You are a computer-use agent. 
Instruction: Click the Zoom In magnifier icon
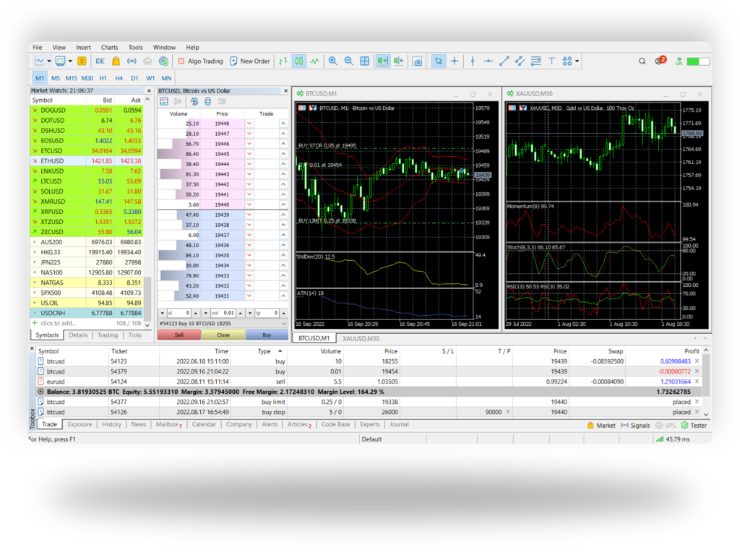[x=333, y=61]
